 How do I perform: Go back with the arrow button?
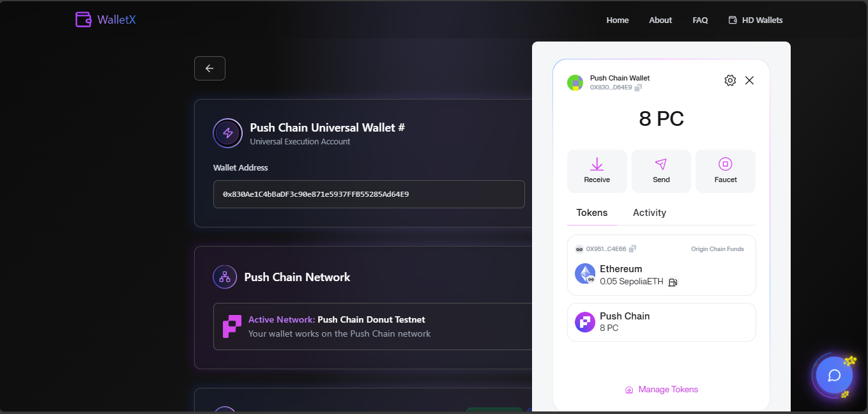coord(209,68)
